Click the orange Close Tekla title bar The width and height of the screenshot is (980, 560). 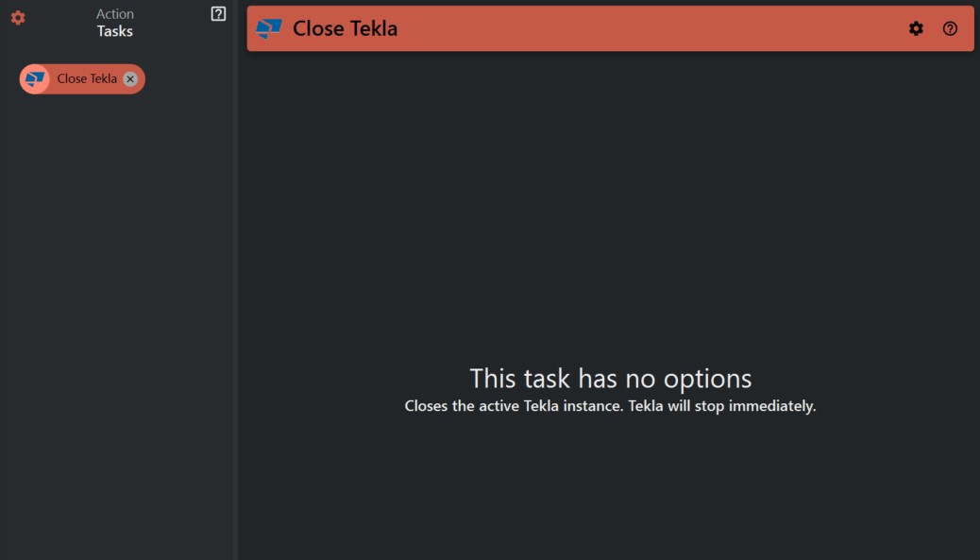click(609, 28)
